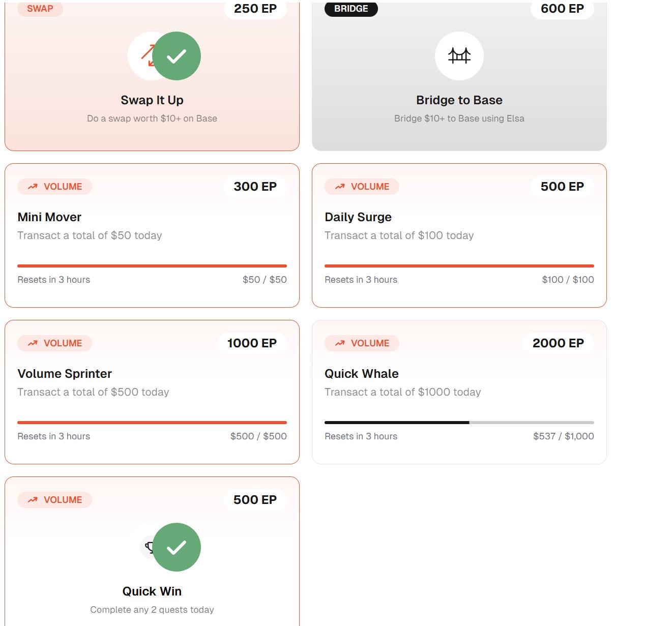Click the black BRIDGE tag label
The height and width of the screenshot is (626, 672).
351,9
